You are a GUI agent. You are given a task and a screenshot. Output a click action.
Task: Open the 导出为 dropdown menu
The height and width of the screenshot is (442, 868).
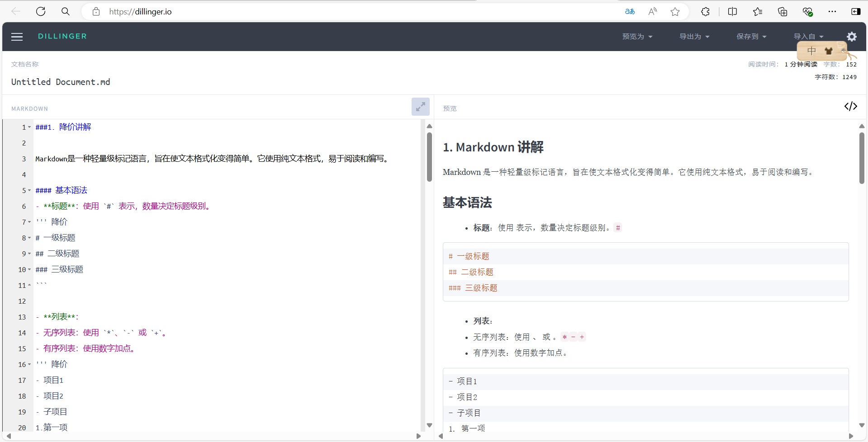pyautogui.click(x=694, y=37)
